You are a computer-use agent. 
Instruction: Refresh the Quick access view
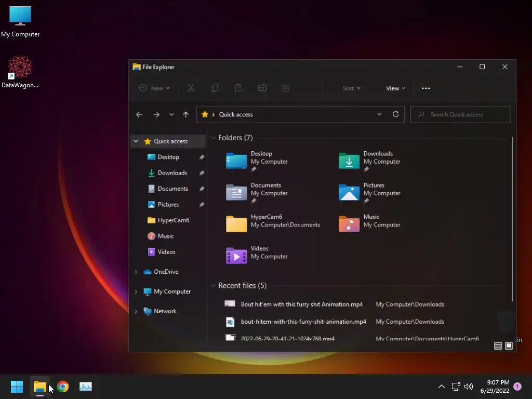(395, 114)
